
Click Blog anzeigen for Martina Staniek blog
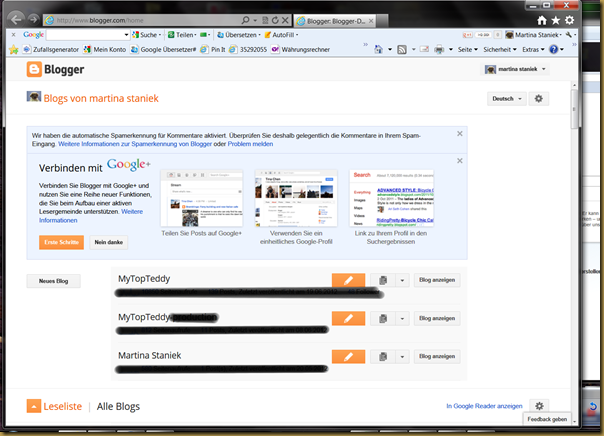437,357
